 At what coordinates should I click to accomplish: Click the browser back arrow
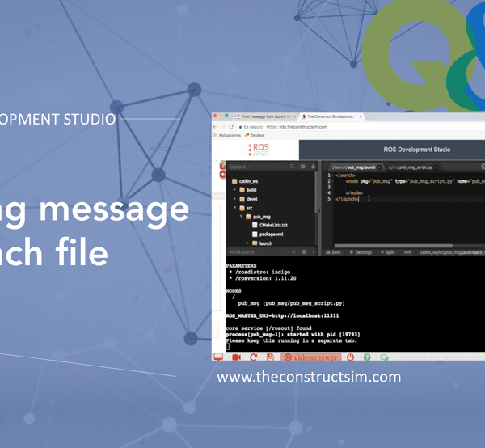(215, 127)
